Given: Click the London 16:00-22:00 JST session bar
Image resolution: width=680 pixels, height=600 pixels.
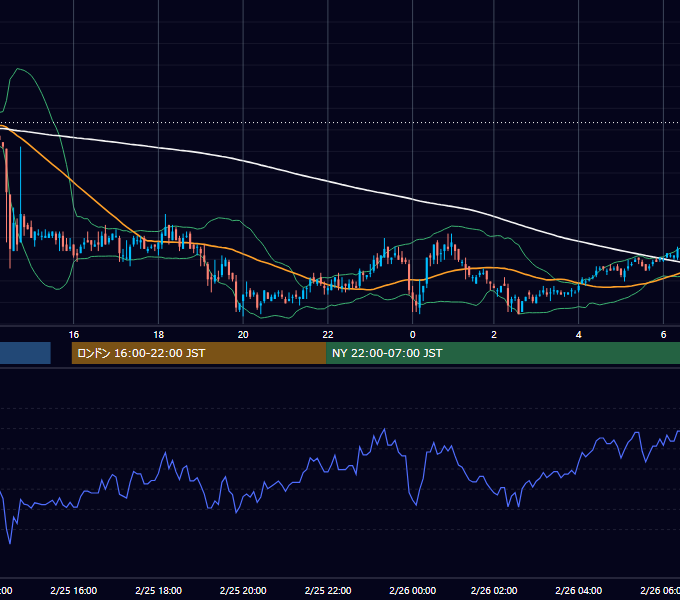Looking at the screenshot, I should pyautogui.click(x=199, y=353).
